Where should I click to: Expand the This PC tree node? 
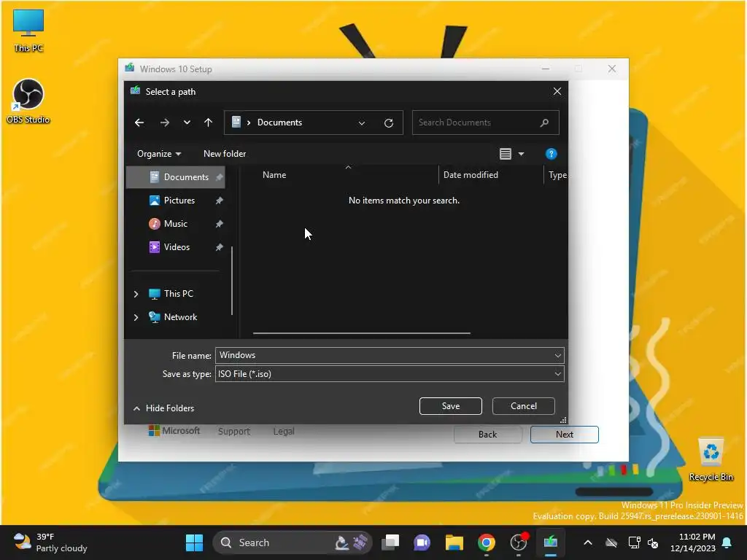tap(136, 294)
